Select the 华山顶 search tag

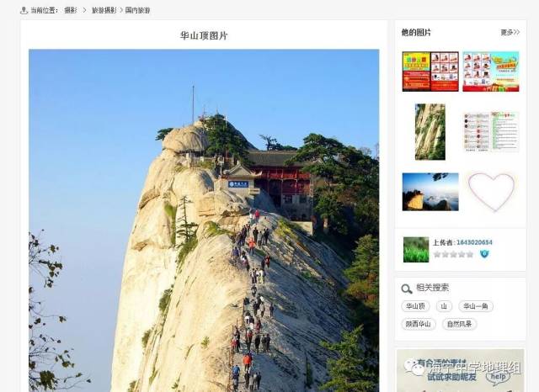(415, 306)
